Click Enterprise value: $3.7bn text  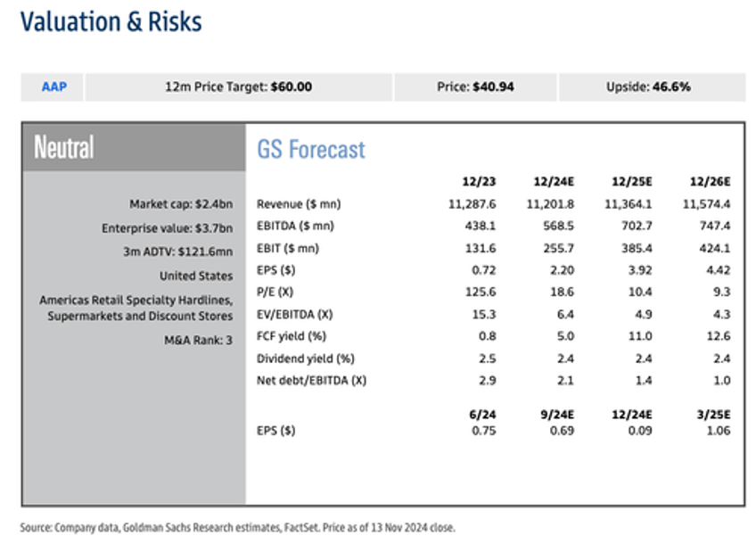167,228
